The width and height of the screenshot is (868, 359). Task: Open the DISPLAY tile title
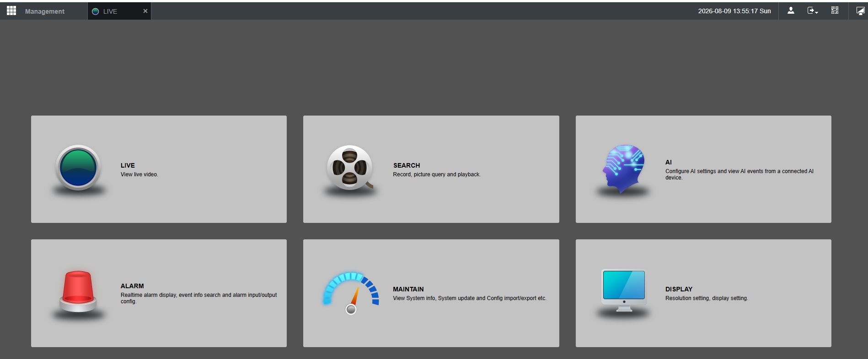(x=679, y=289)
